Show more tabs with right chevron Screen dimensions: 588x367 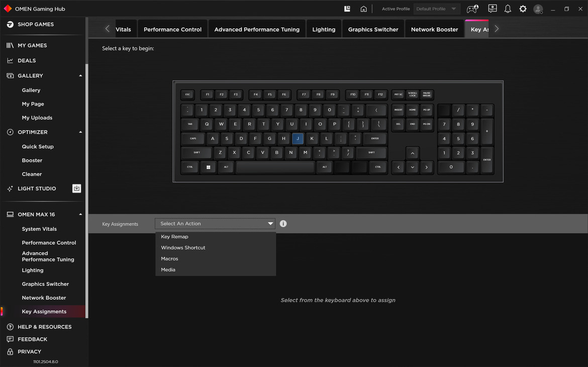click(x=497, y=29)
